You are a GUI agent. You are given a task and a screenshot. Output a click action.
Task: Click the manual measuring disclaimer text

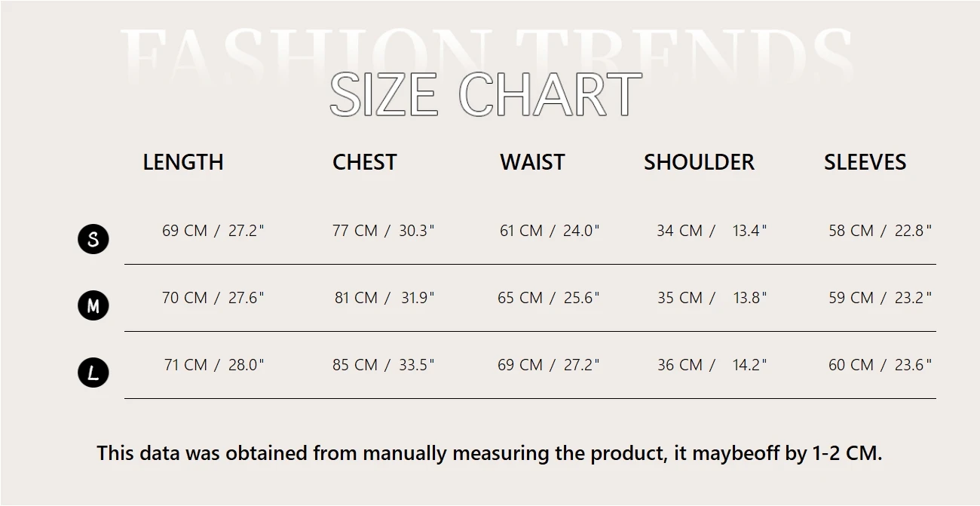click(x=489, y=453)
